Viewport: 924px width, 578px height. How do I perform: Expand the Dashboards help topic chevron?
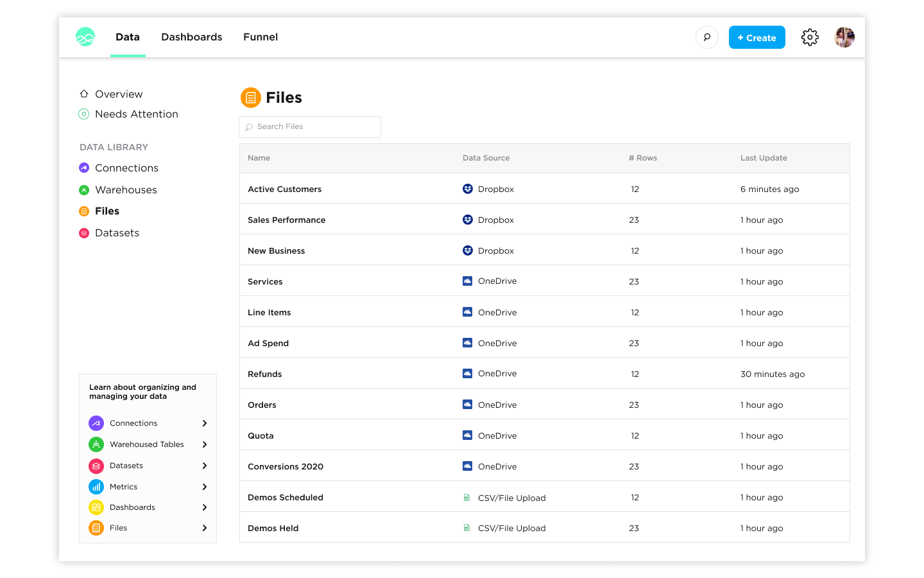click(205, 507)
